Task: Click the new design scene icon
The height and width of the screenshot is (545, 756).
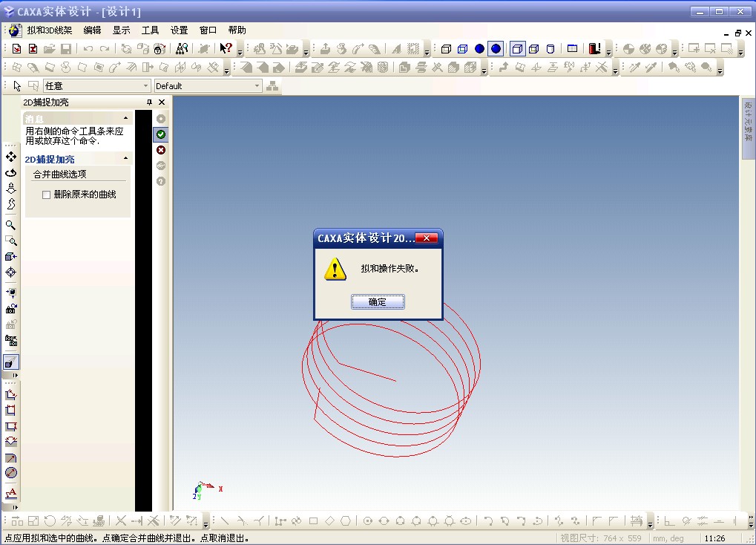Action: 16,49
